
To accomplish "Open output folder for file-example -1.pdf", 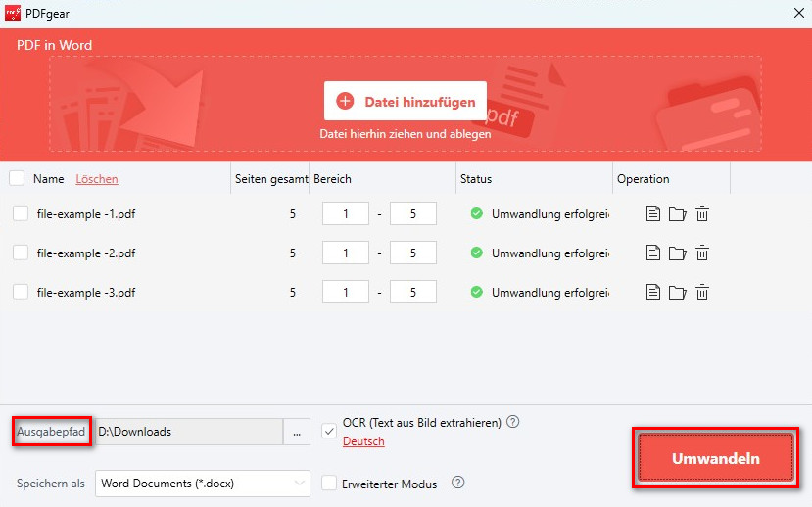I will point(677,214).
